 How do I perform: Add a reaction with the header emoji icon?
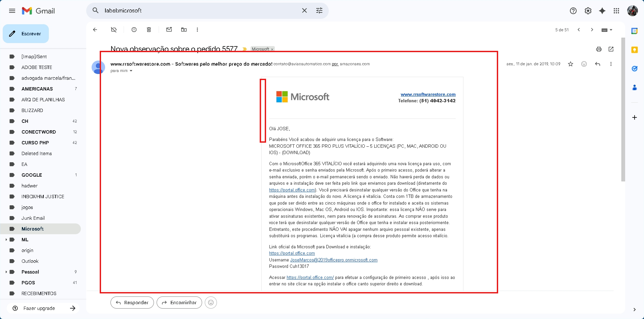click(584, 64)
